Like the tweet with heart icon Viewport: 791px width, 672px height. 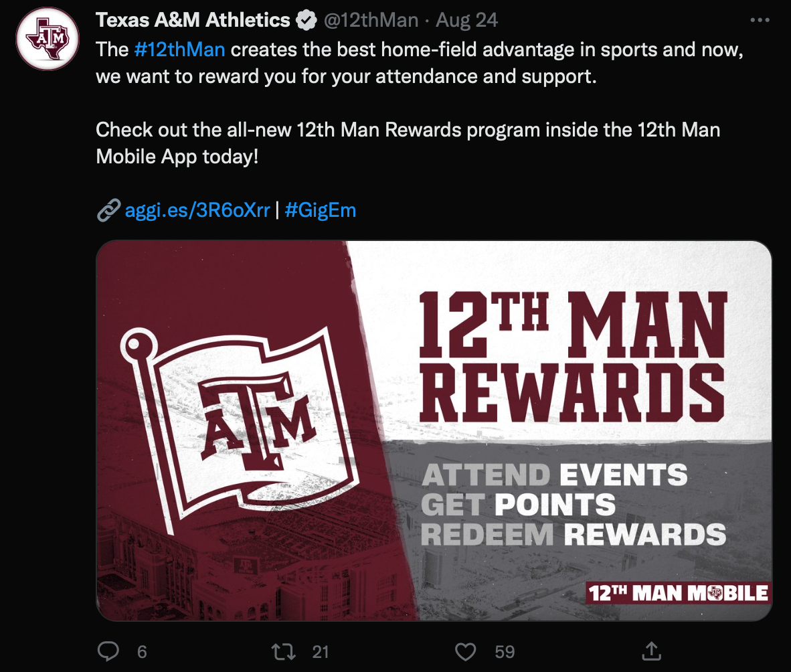(x=465, y=652)
